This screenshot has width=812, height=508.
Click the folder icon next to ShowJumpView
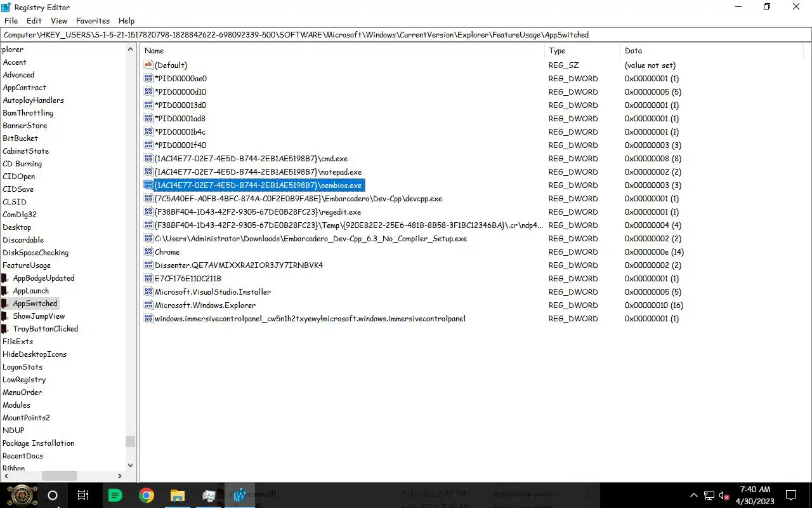(x=5, y=316)
